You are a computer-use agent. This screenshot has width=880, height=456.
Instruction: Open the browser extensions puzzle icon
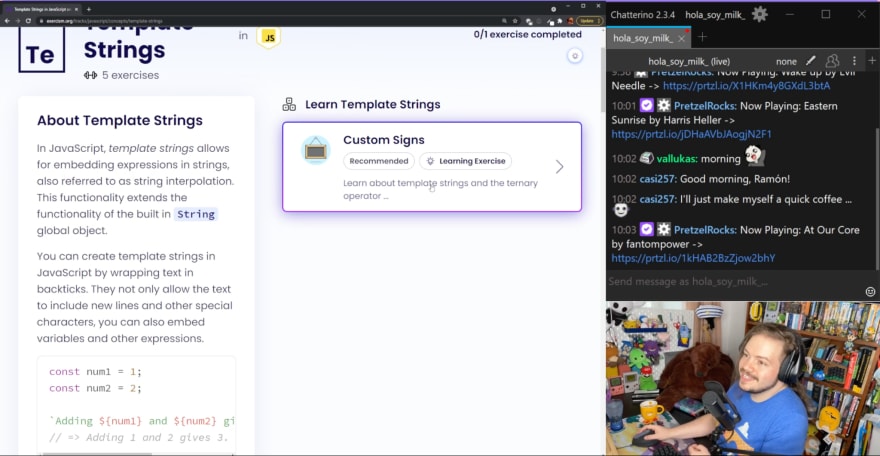pyautogui.click(x=560, y=21)
